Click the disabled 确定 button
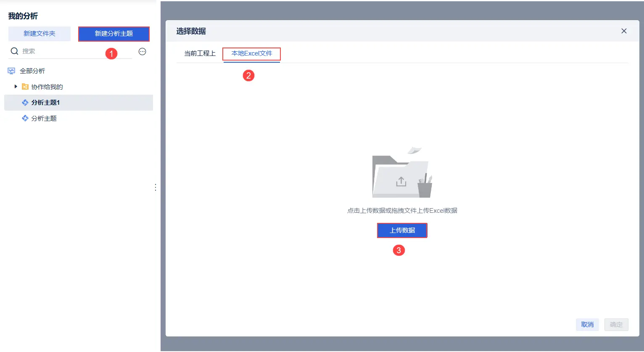 pos(616,325)
